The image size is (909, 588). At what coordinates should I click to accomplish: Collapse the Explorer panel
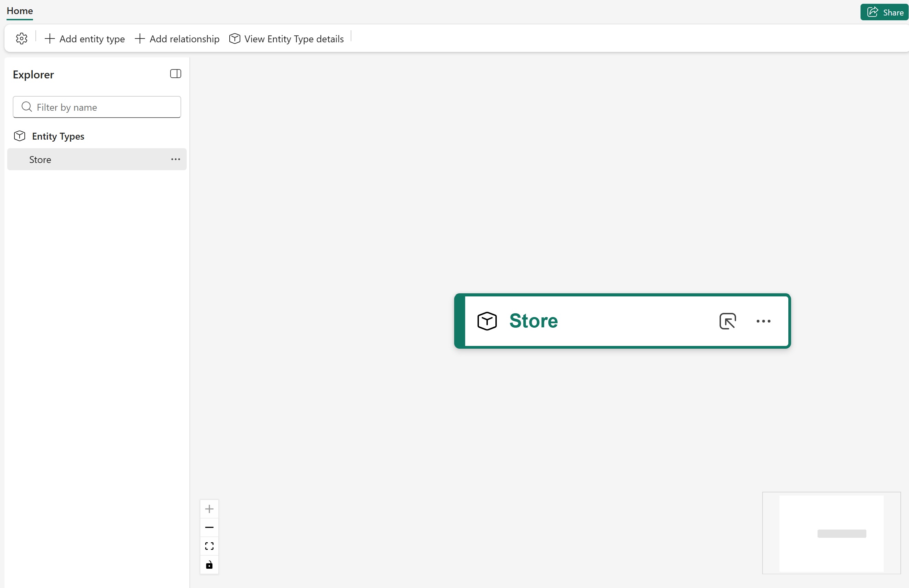pos(176,74)
